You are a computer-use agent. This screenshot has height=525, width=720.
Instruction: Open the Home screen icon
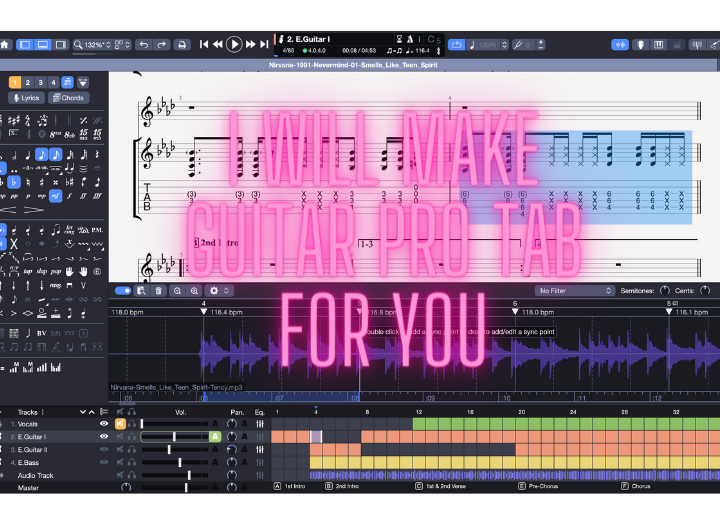(x=5, y=45)
